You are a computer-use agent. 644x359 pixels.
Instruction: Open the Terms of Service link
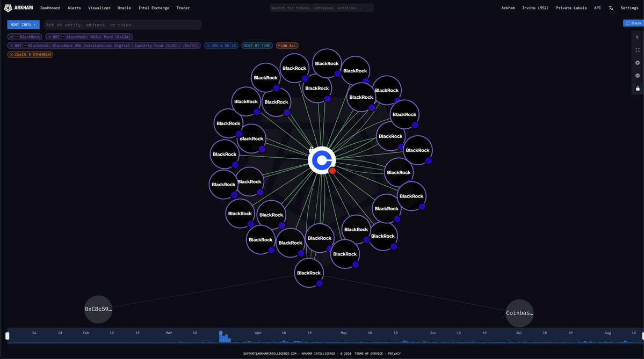point(368,354)
